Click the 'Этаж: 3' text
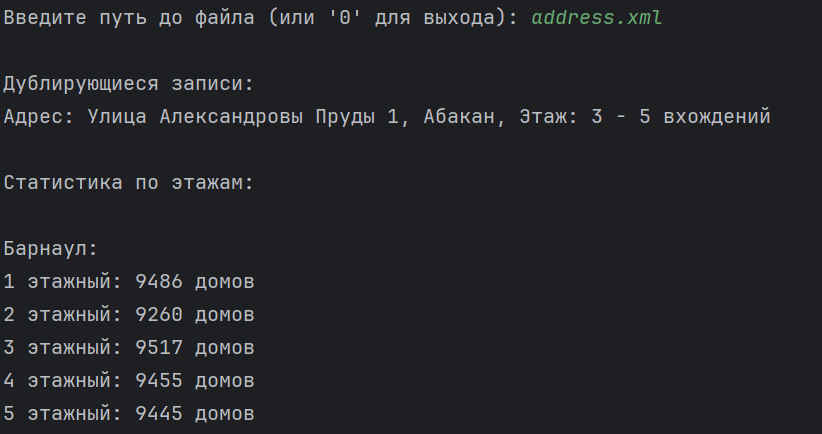The image size is (822, 434). 561,116
